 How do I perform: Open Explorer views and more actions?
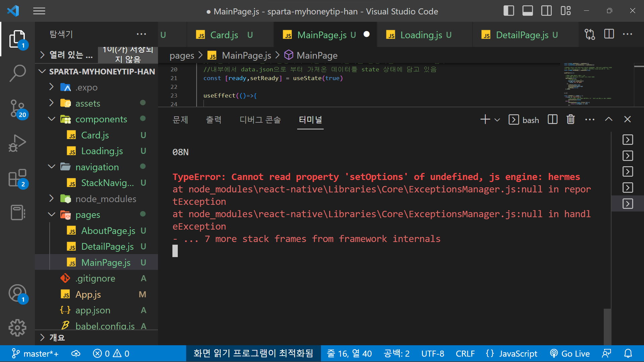click(x=141, y=34)
